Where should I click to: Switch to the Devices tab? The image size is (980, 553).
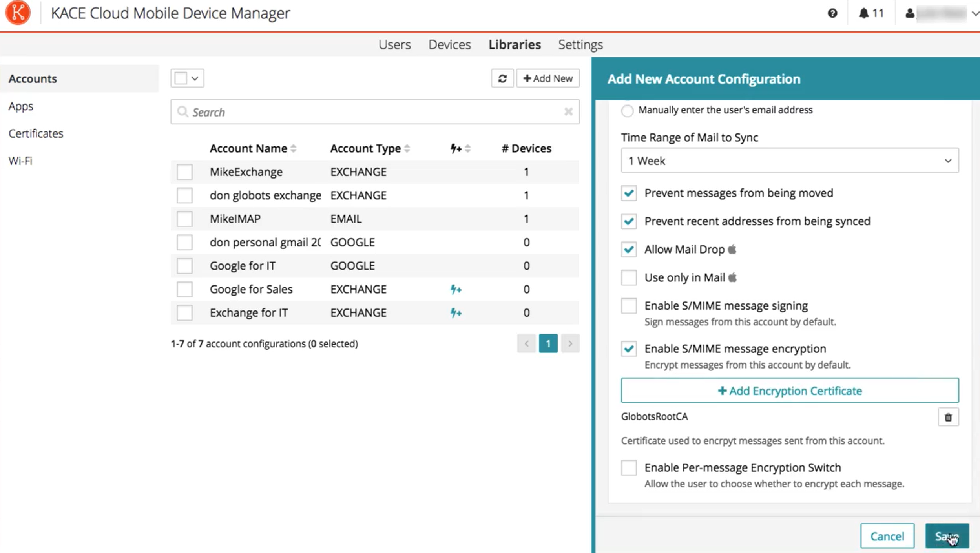point(449,45)
